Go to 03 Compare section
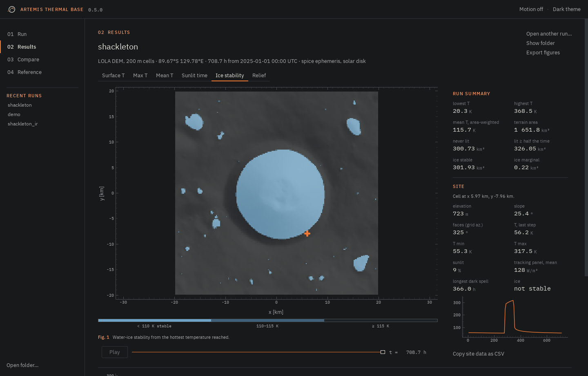The image size is (588, 376). (x=23, y=59)
